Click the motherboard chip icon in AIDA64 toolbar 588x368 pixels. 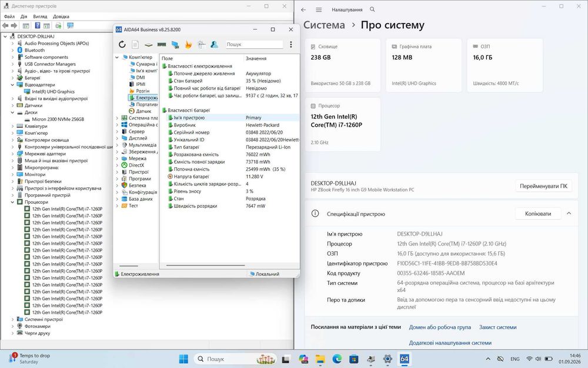149,45
